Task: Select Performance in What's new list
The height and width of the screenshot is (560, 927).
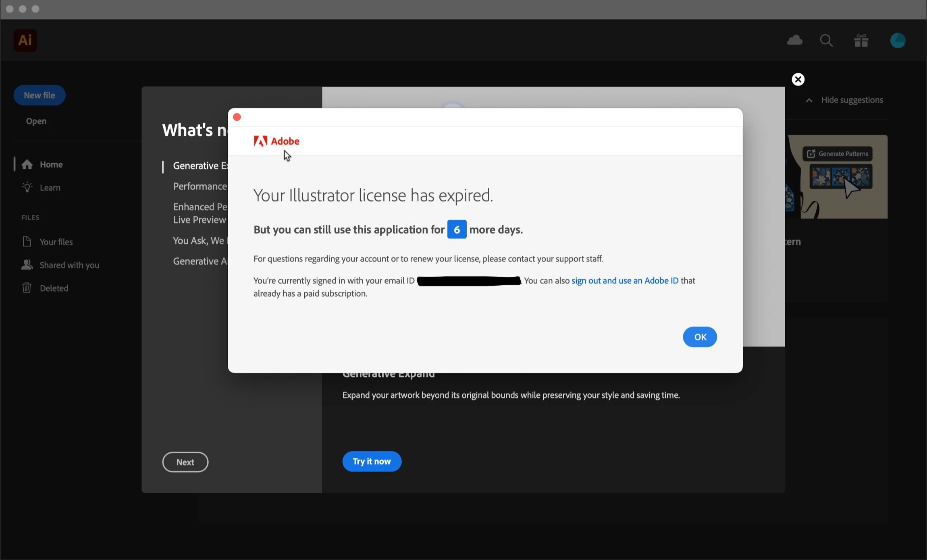Action: 200,186
